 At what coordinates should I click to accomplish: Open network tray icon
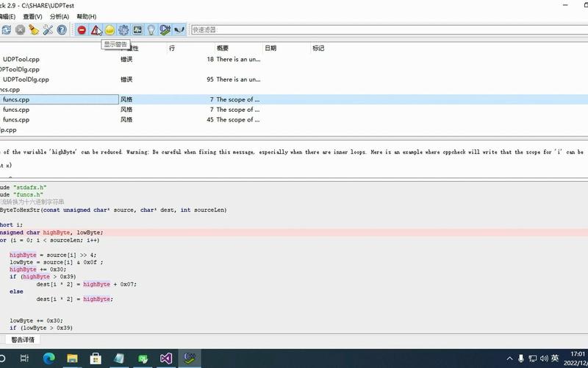(532, 358)
